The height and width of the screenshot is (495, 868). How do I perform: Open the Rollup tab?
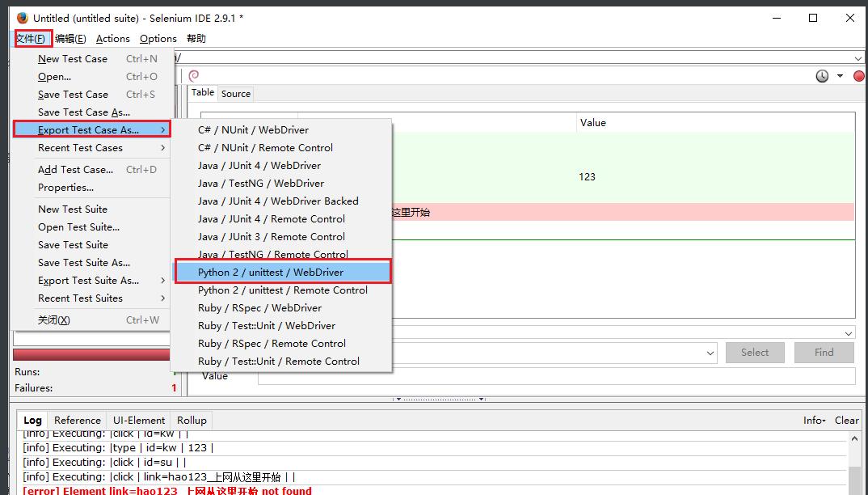point(192,420)
